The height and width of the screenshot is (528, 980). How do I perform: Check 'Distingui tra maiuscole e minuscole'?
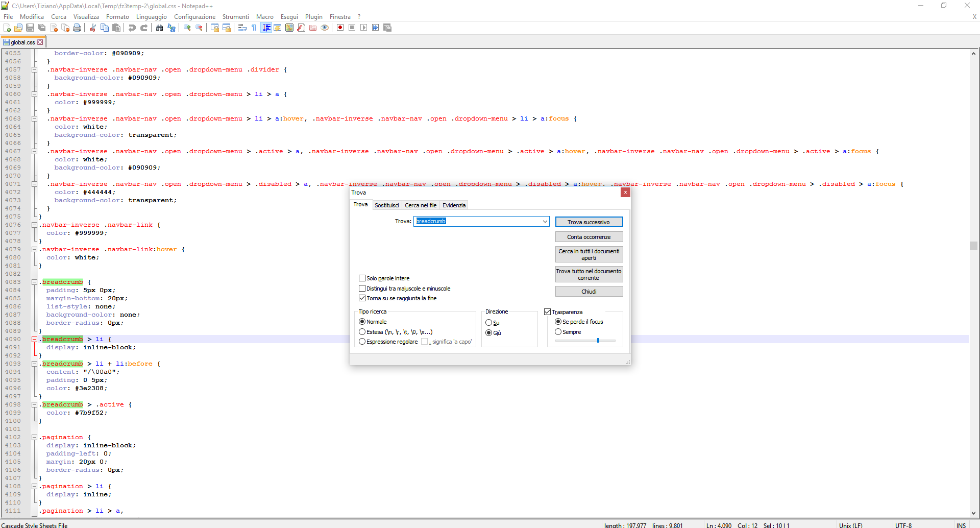tap(362, 289)
